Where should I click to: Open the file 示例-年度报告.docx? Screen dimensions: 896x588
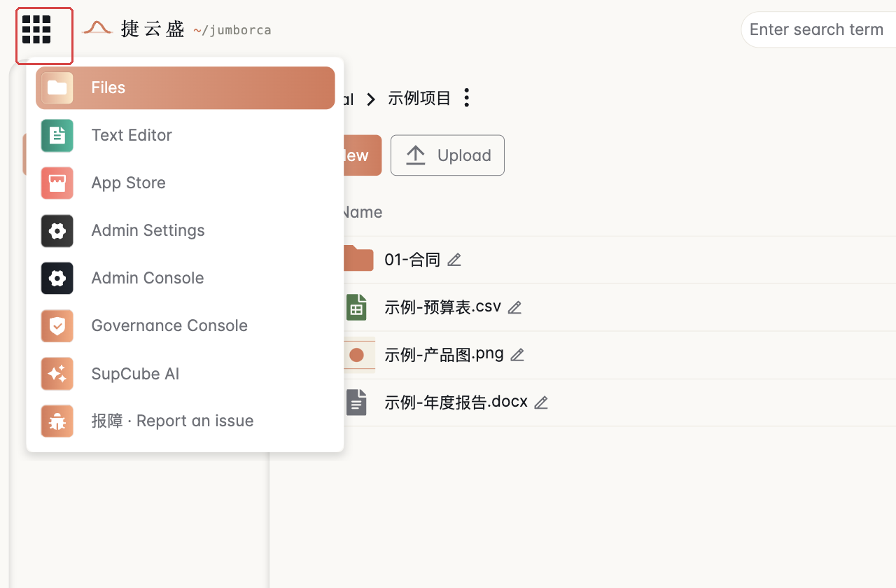coord(456,402)
